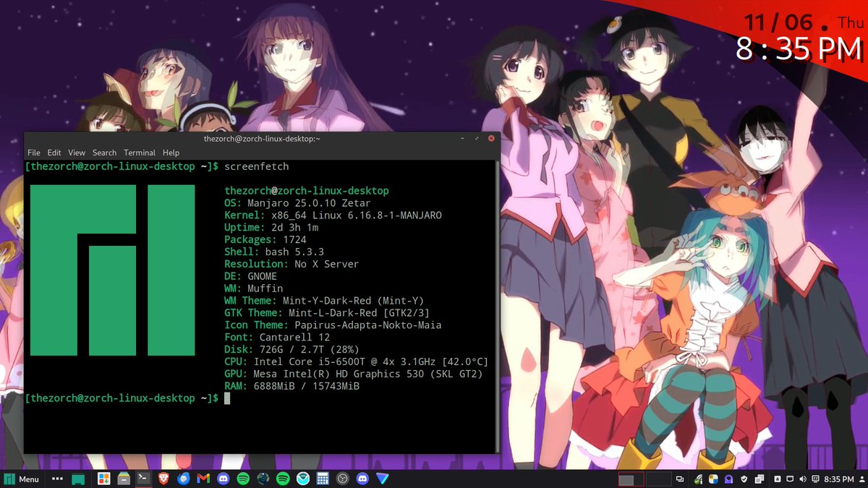The image size is (868, 488).
Task: Click the Manjaro Menu button
Action: 22,479
